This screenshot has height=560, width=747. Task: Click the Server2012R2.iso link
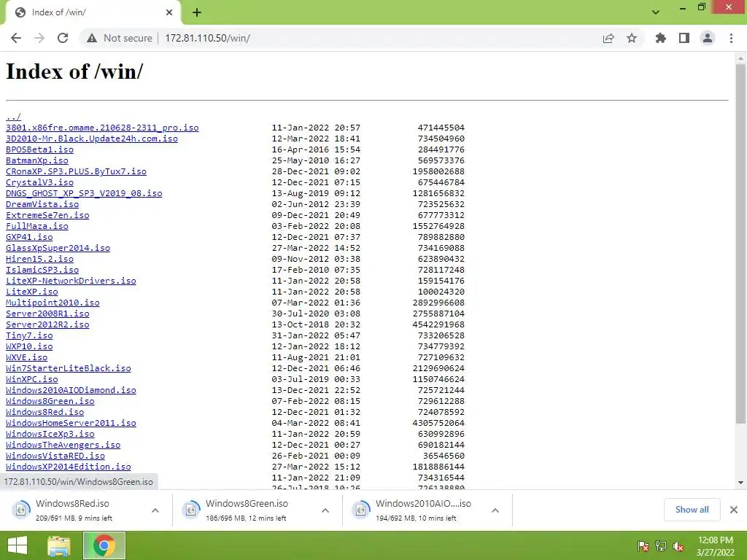(x=47, y=324)
